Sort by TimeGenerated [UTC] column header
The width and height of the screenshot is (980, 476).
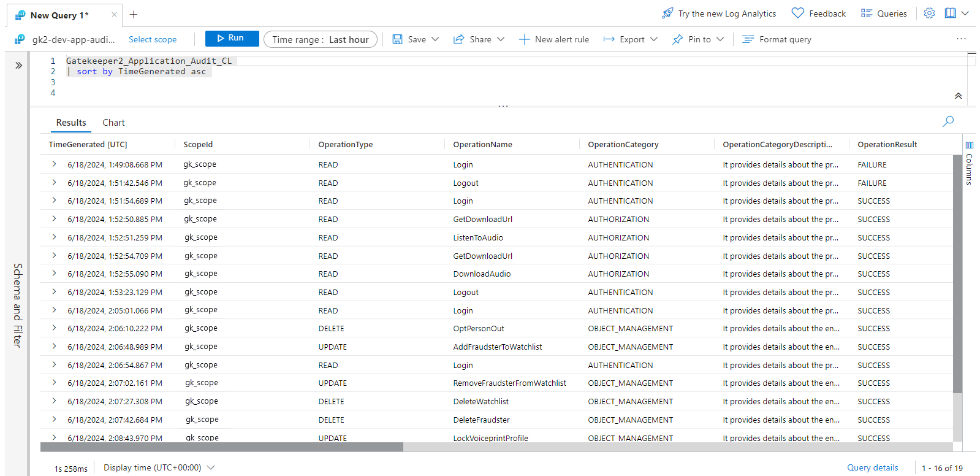click(88, 145)
